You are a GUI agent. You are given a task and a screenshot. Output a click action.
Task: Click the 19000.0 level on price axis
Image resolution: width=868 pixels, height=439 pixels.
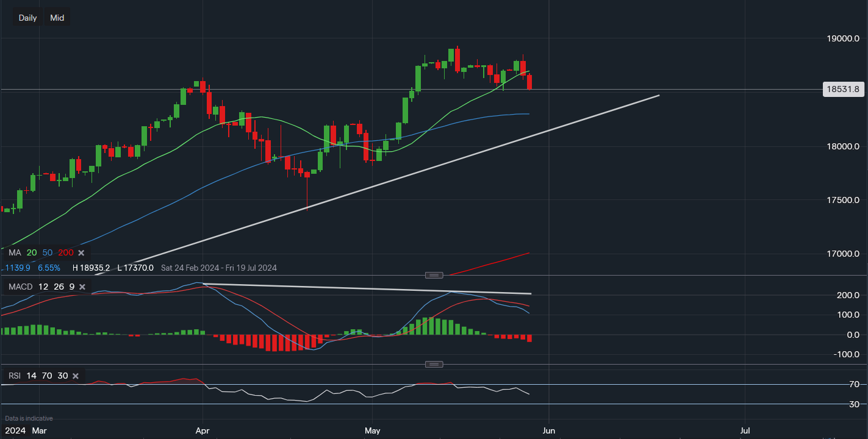point(842,38)
